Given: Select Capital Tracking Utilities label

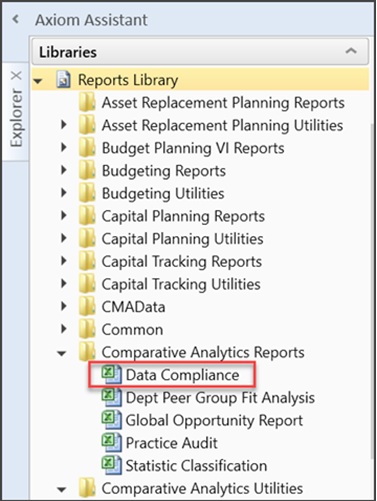Looking at the screenshot, I should [x=181, y=284].
